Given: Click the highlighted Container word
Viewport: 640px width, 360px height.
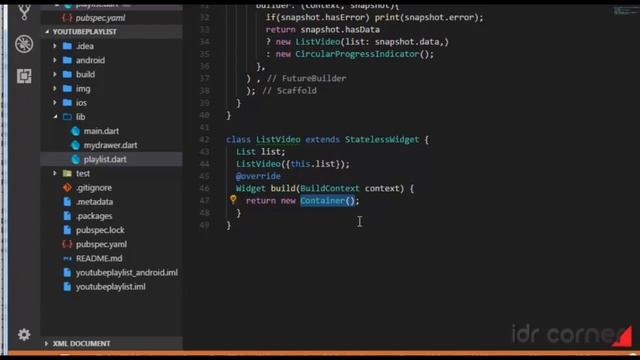Looking at the screenshot, I should pos(322,200).
